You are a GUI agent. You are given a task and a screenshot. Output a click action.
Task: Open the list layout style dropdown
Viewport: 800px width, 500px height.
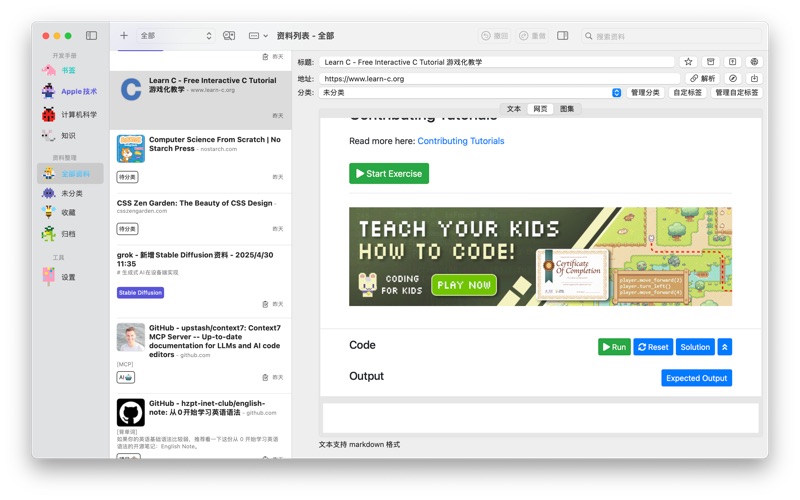click(x=258, y=36)
